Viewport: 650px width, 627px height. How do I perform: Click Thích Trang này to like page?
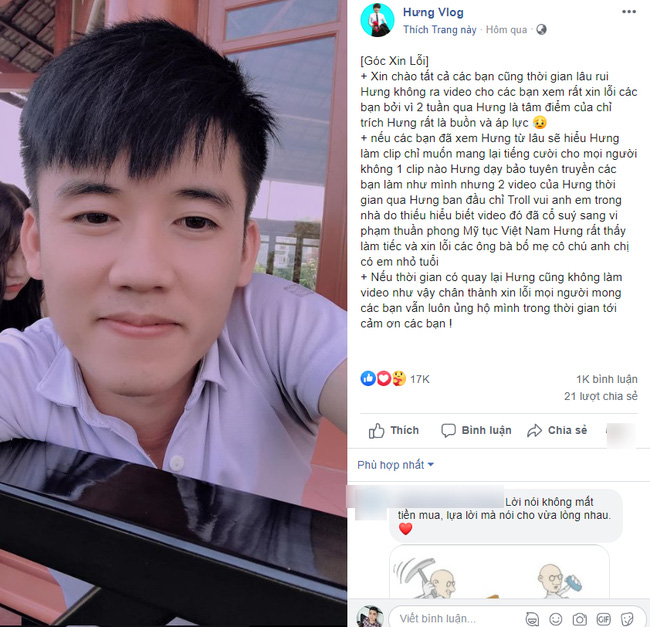tap(440, 30)
